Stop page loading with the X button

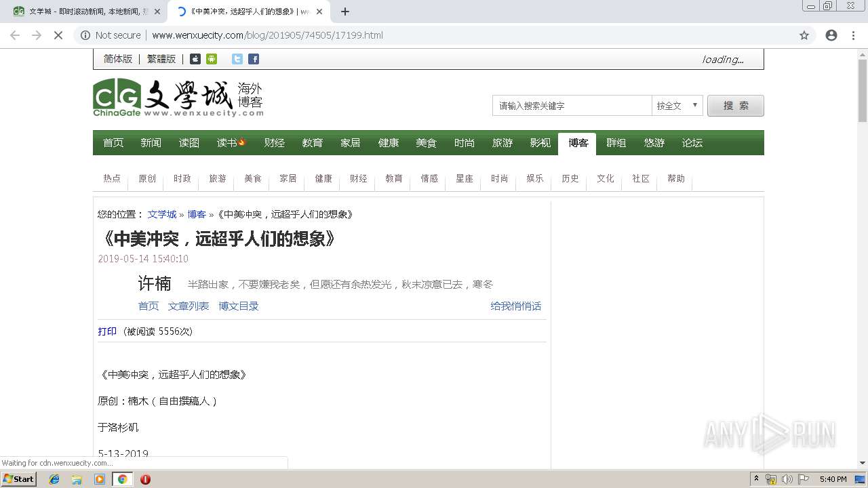click(x=58, y=35)
